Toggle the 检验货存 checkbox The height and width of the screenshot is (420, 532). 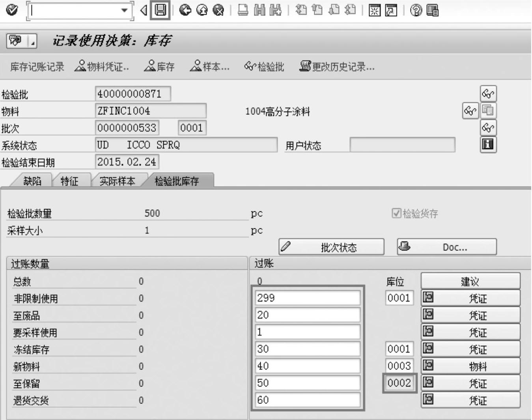pos(396,213)
